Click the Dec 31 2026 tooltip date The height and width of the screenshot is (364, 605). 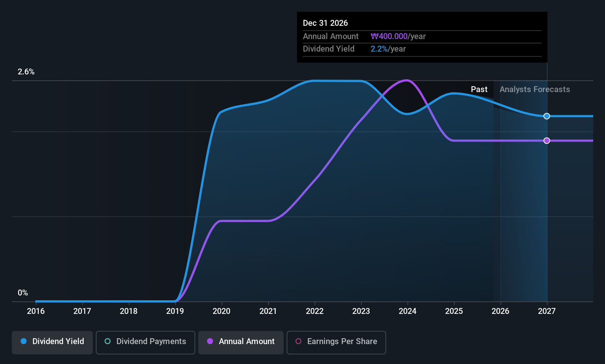[x=325, y=23]
